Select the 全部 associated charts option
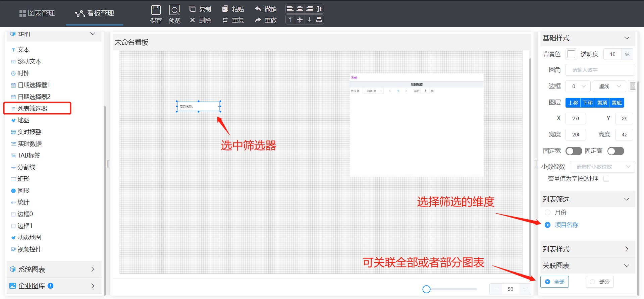The width and height of the screenshot is (644, 299). (x=554, y=282)
